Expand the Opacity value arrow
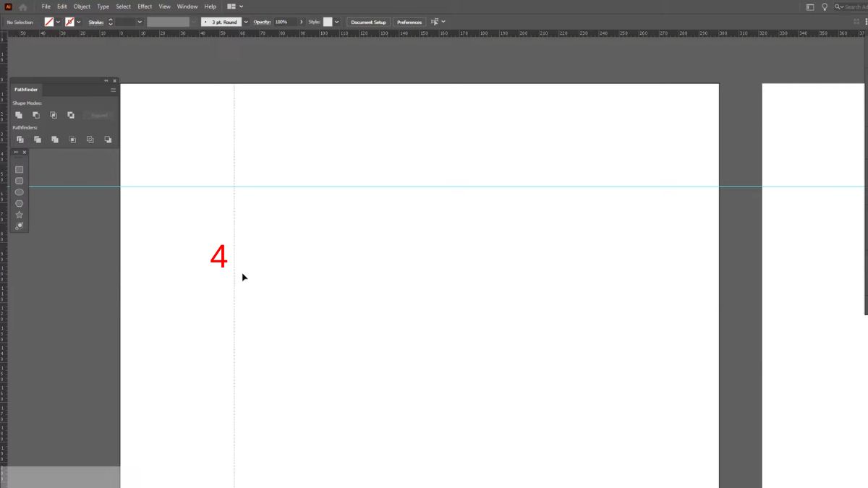 (302, 22)
